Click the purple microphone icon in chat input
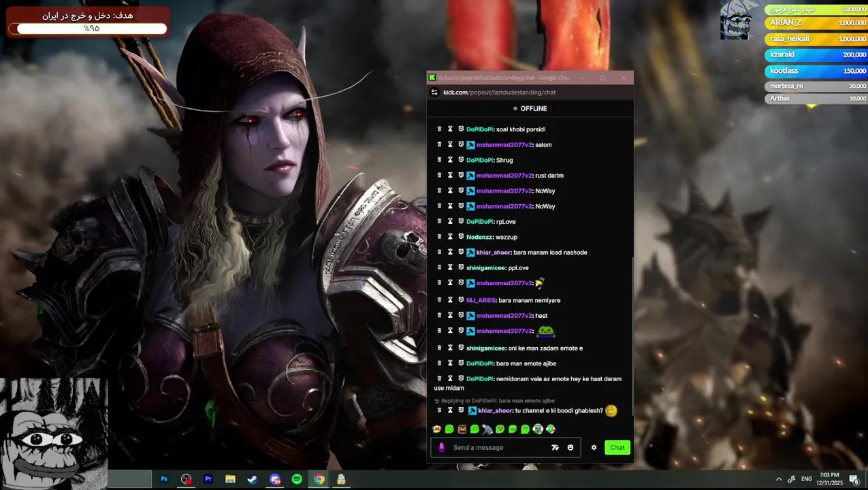 [x=442, y=447]
